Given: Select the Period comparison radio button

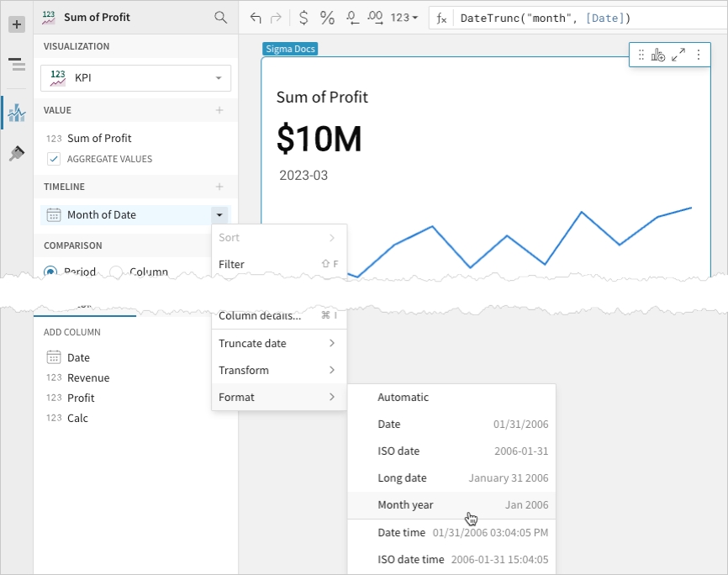Looking at the screenshot, I should pyautogui.click(x=50, y=272).
